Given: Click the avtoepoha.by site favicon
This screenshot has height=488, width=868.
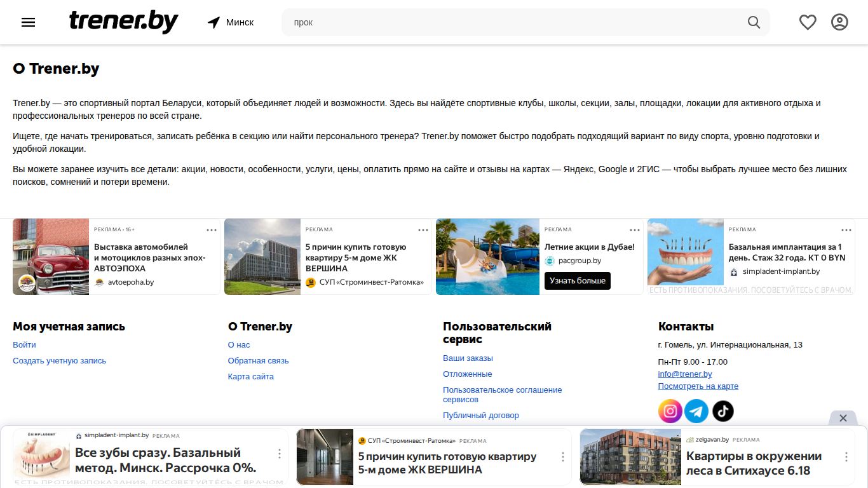Looking at the screenshot, I should [99, 282].
